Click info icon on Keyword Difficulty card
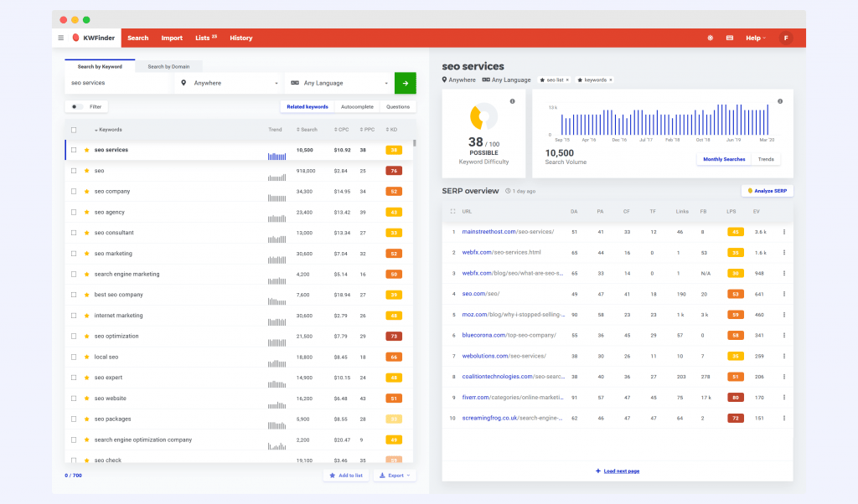The image size is (858, 504). click(x=512, y=101)
